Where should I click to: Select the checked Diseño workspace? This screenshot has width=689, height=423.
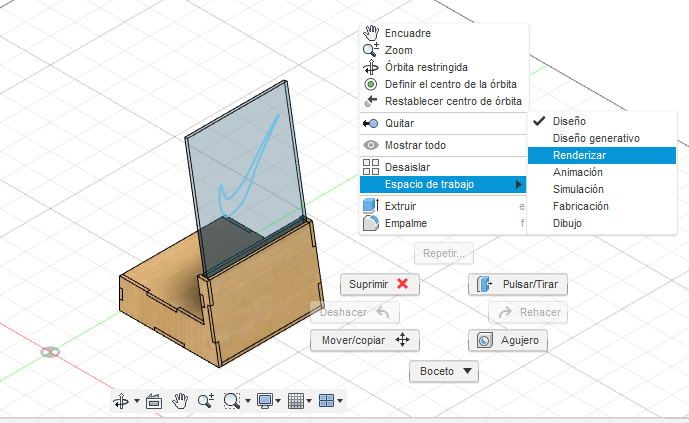point(602,121)
